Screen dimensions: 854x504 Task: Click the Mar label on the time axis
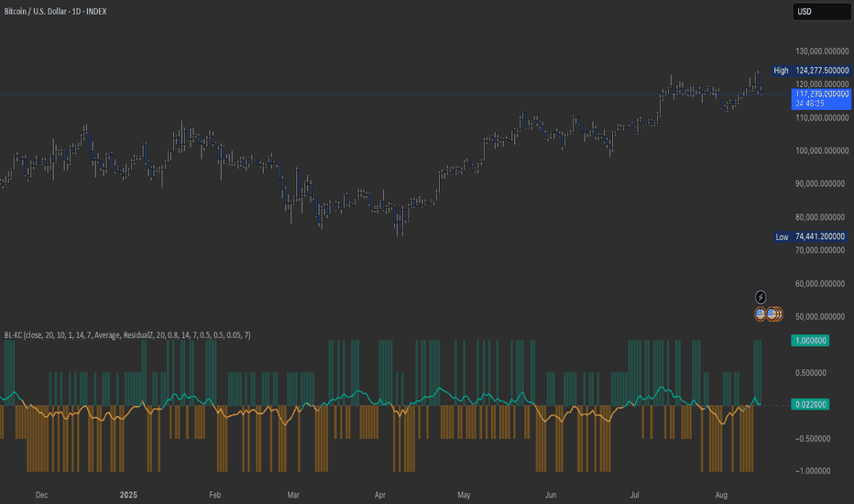coord(293,495)
